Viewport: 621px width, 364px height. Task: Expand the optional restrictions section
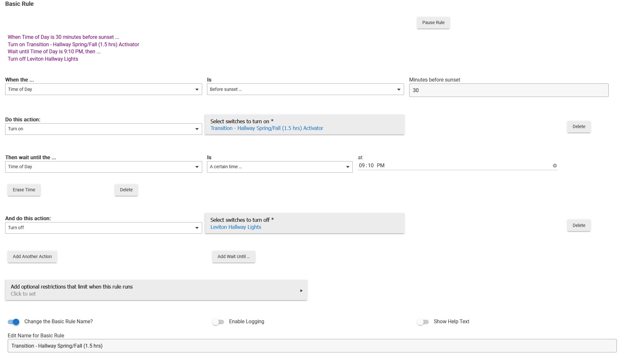point(156,290)
